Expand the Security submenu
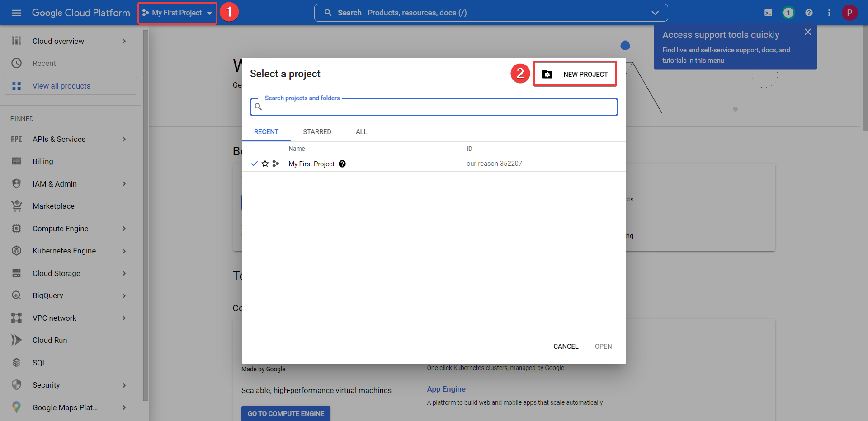 [x=124, y=385]
